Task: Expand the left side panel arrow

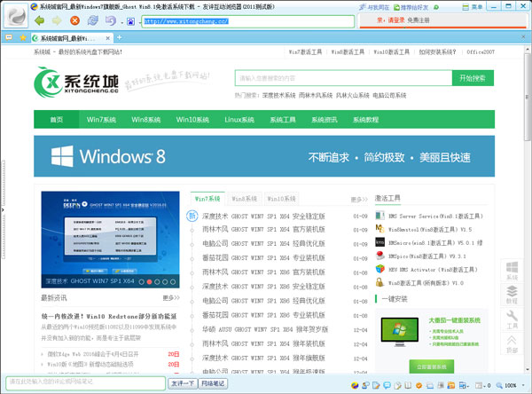Action: pyautogui.click(x=3, y=210)
